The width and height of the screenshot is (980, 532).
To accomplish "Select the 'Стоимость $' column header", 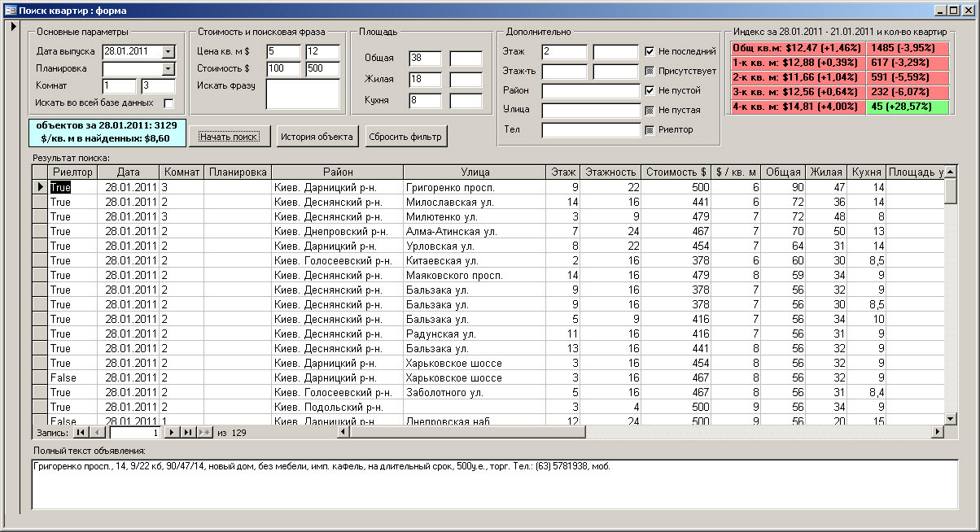I will click(676, 172).
